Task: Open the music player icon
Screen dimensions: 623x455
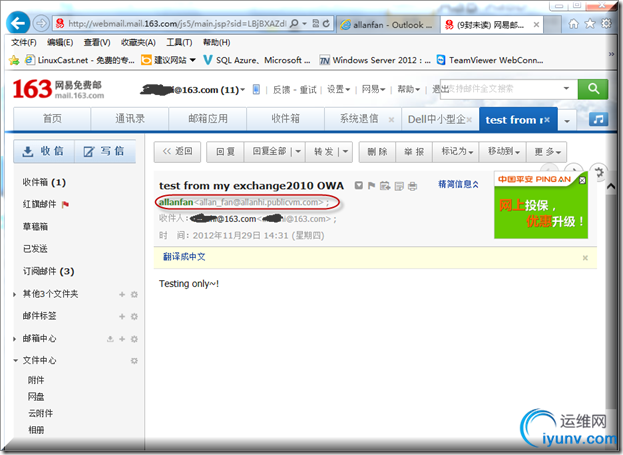Action: 598,119
